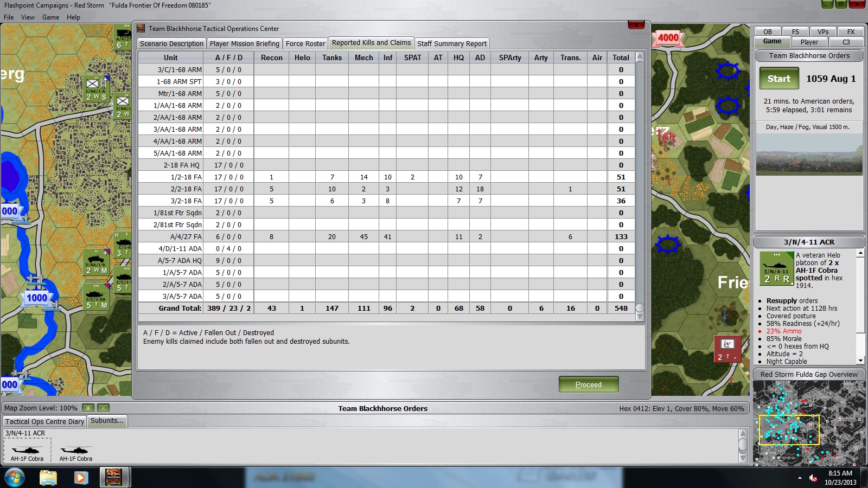Select the Subunits... tab
Viewport: 868px width, 488px height.
(107, 421)
